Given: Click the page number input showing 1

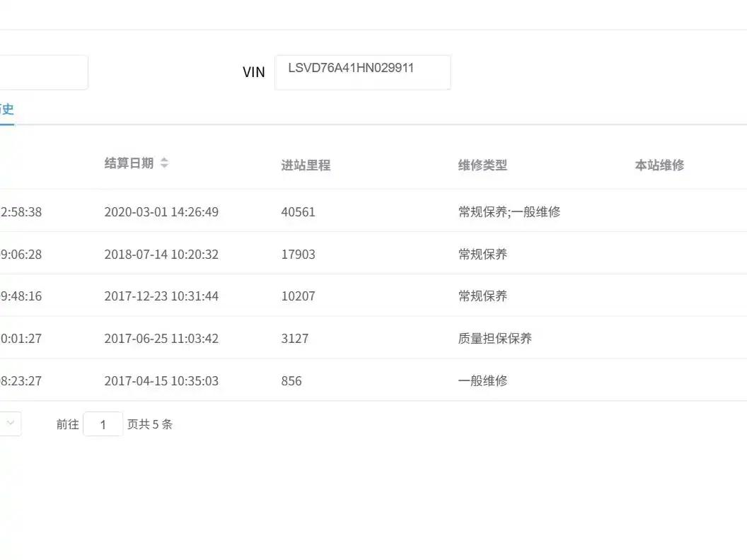Looking at the screenshot, I should click(x=103, y=424).
